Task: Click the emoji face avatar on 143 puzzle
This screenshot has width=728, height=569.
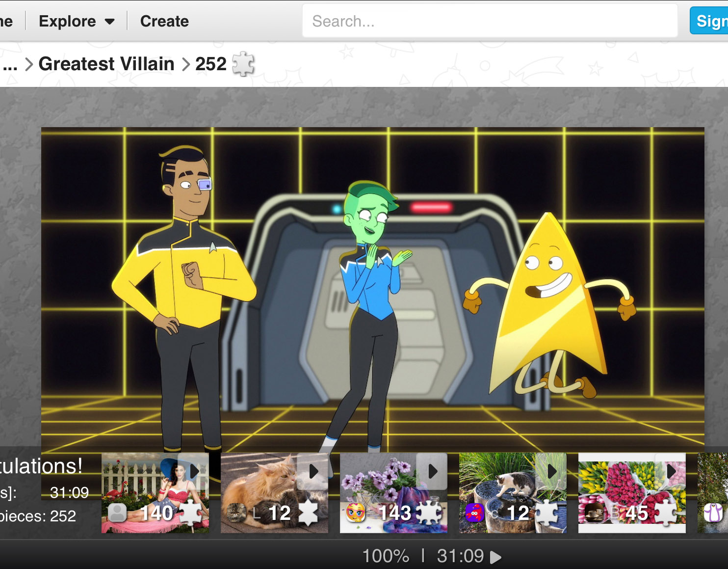Action: (356, 513)
